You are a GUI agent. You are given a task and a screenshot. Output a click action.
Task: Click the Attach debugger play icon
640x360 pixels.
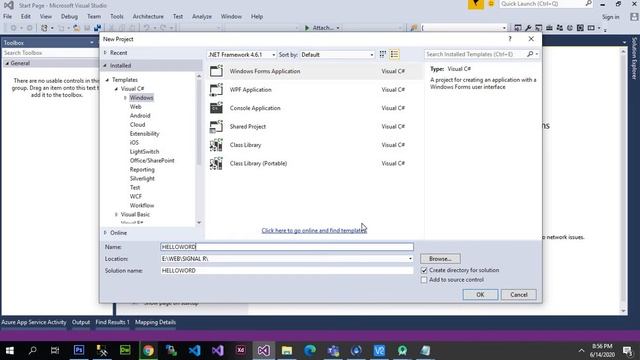(x=307, y=28)
